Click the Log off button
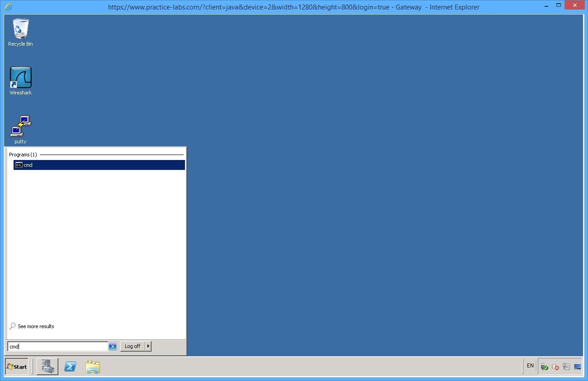Viewport: 588px width, 381px height. (132, 346)
